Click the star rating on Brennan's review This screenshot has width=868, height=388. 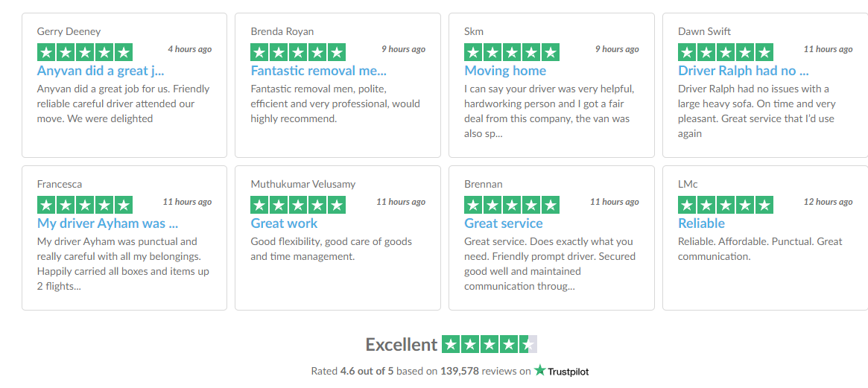[x=512, y=205]
